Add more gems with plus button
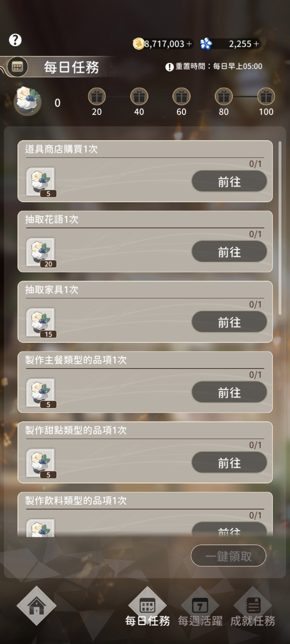This screenshot has height=644, width=290. tap(256, 44)
